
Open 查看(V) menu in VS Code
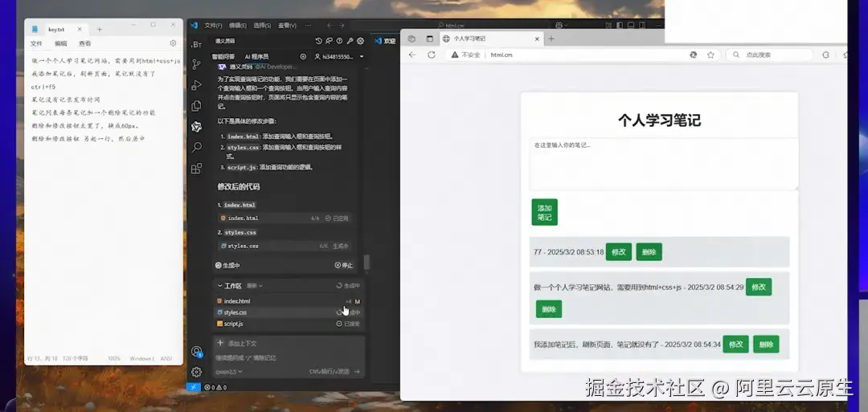coord(287,26)
